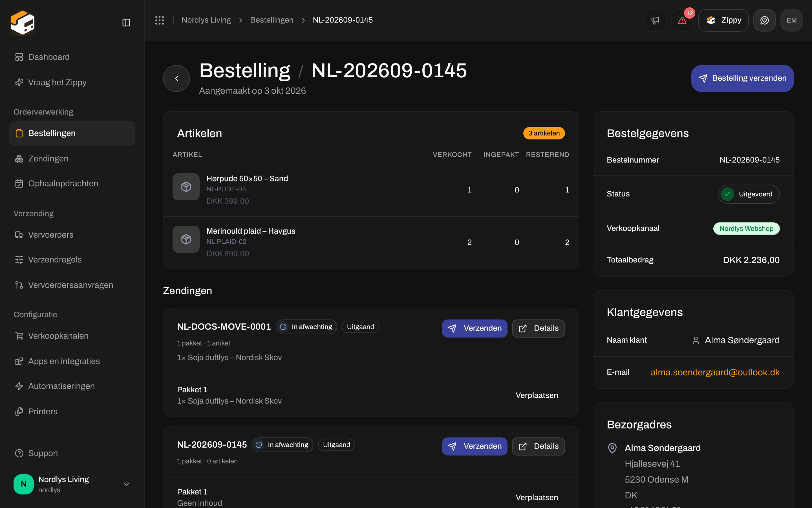Click Verplaatsen for Geen inhoud package
This screenshot has height=508, width=812.
tap(537, 498)
